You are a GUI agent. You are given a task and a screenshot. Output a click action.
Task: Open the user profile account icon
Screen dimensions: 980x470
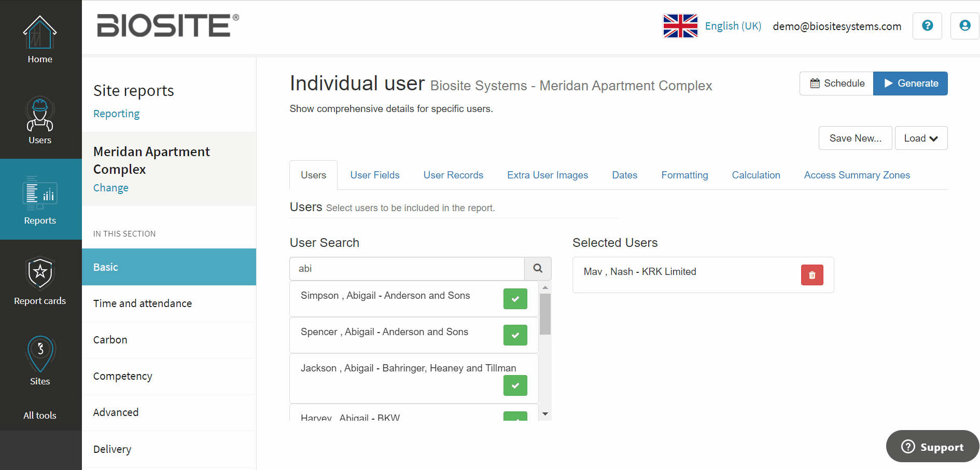964,25
